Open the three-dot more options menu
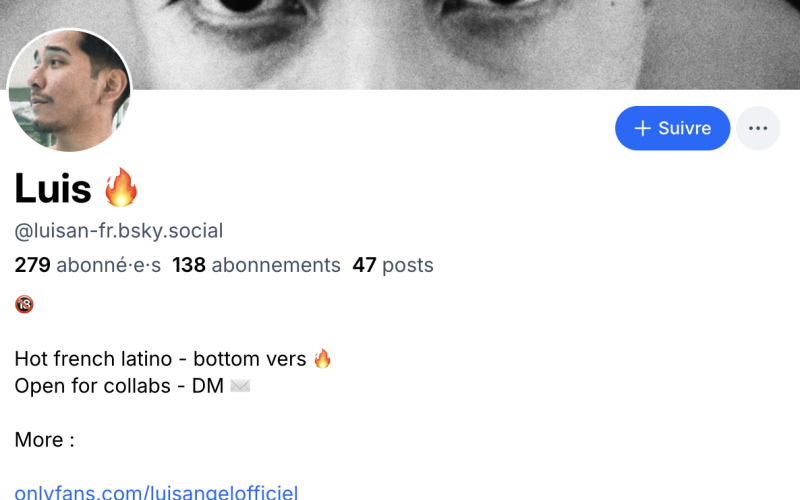 tap(758, 128)
